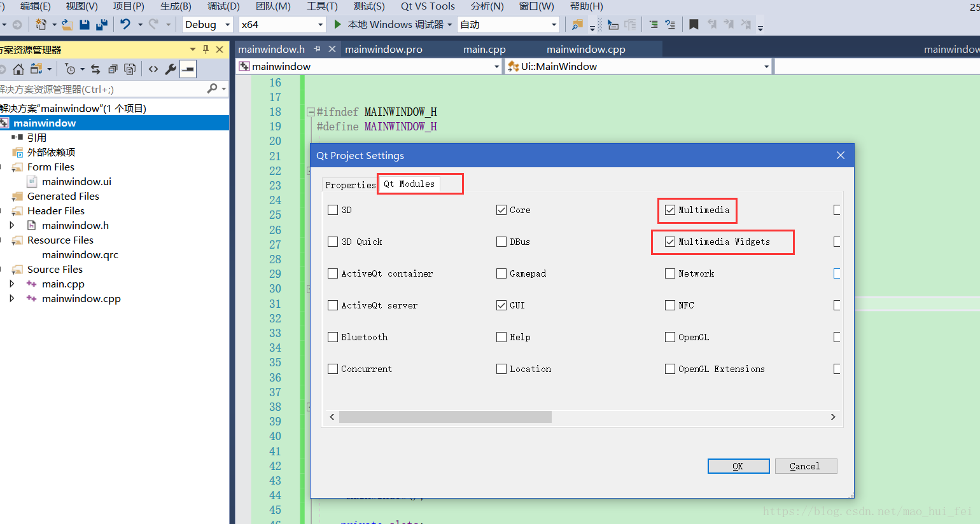
Task: Check the NFC module checkbox
Action: pyautogui.click(x=670, y=305)
